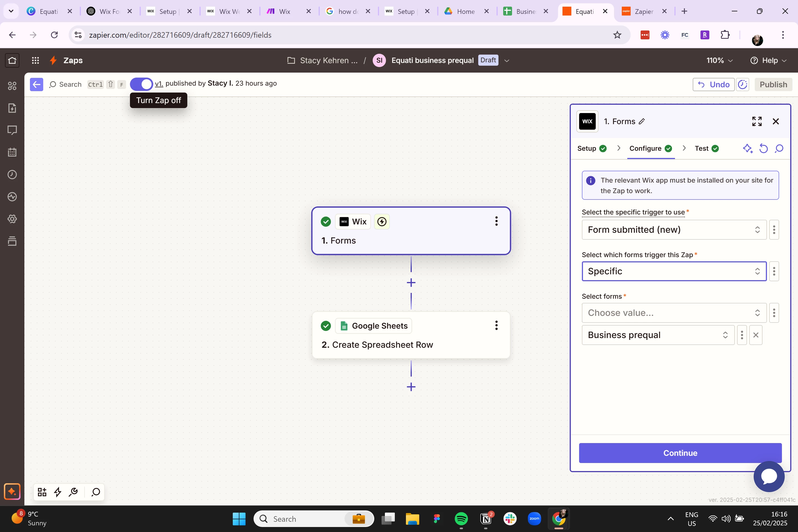Add step after Create Spreadsheet Row
The image size is (798, 532).
[411, 387]
